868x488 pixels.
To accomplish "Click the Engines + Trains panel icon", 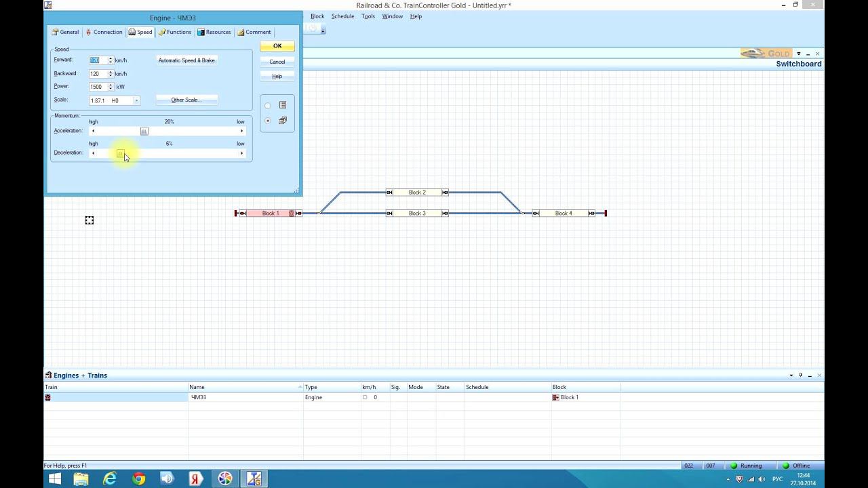I will [x=48, y=375].
